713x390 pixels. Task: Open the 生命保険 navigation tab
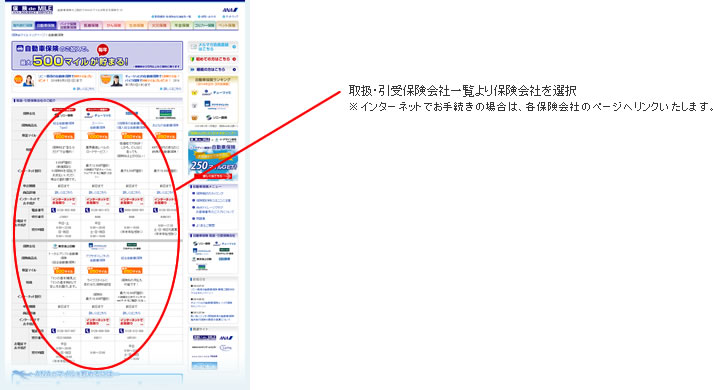136,25
